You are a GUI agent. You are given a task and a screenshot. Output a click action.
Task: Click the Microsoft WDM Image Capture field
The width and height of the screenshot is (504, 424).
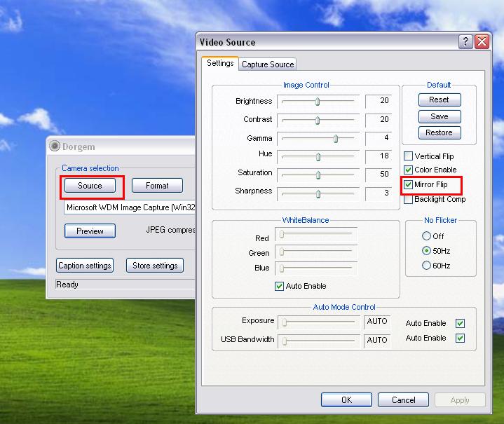tap(130, 207)
